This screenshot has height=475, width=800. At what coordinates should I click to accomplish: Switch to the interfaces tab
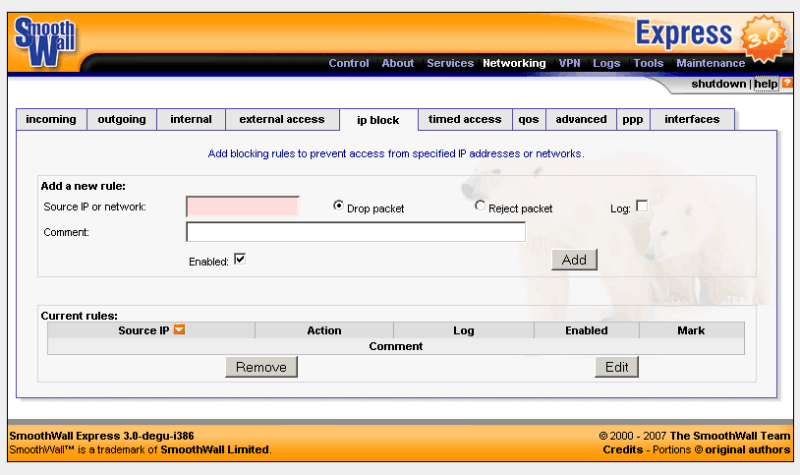pyautogui.click(x=692, y=119)
